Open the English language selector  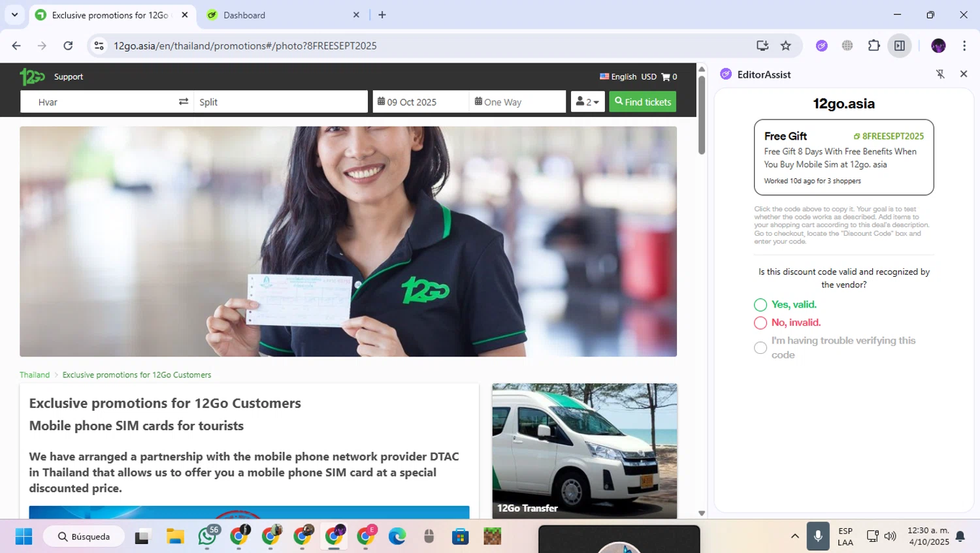click(x=618, y=77)
